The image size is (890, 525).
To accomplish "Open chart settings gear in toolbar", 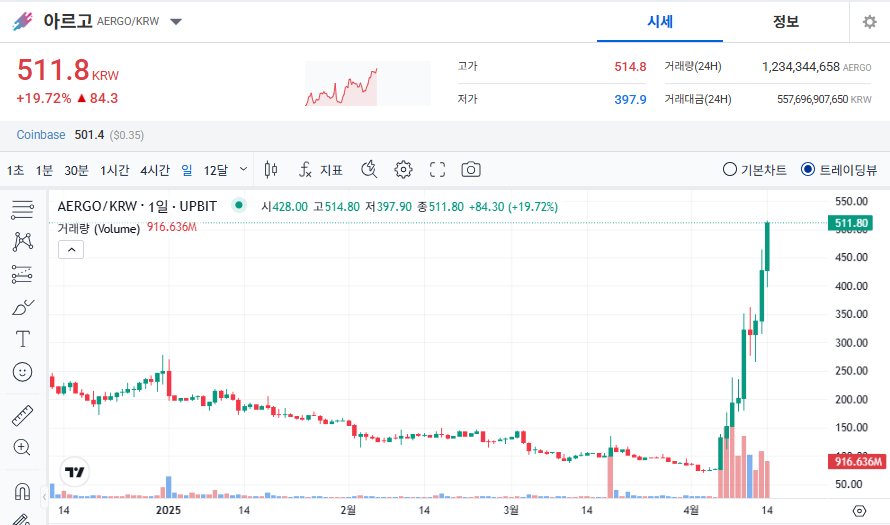I will point(403,169).
